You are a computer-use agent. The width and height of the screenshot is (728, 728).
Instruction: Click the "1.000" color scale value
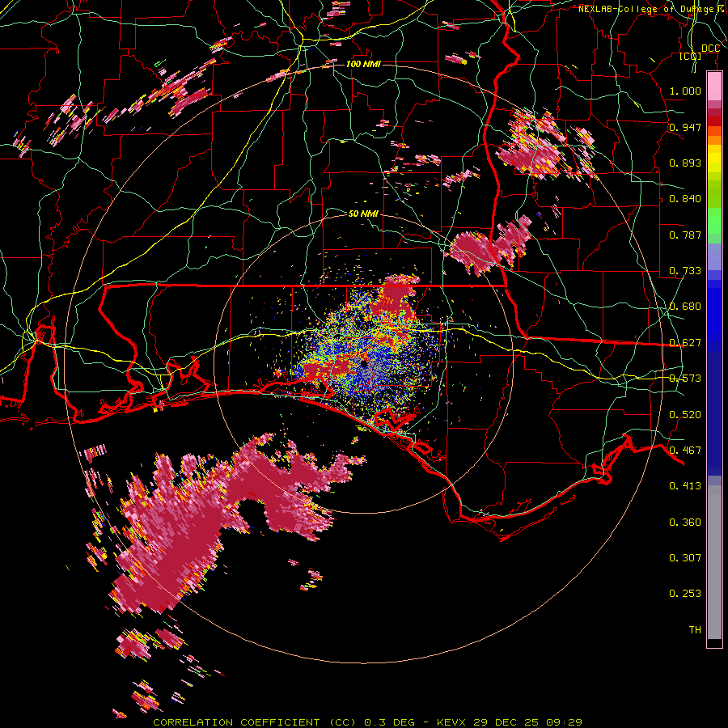(685, 91)
